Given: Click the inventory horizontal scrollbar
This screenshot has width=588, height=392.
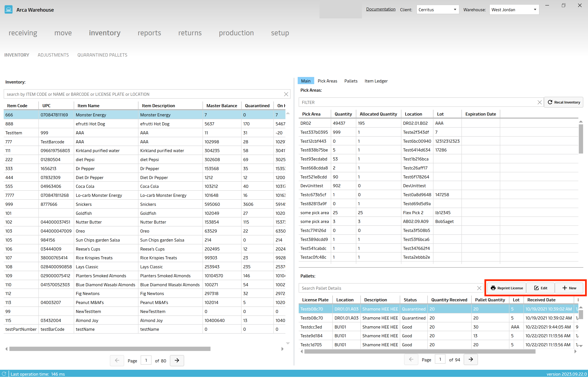Looking at the screenshot, I should (110, 349).
